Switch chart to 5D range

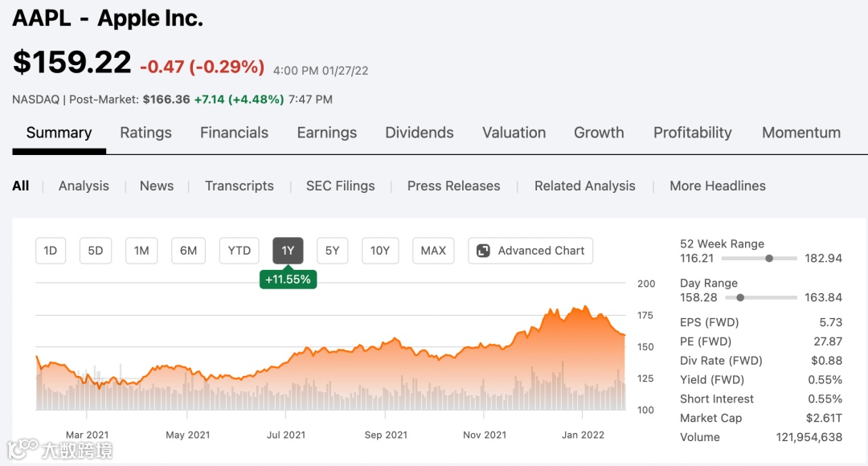[x=96, y=251]
